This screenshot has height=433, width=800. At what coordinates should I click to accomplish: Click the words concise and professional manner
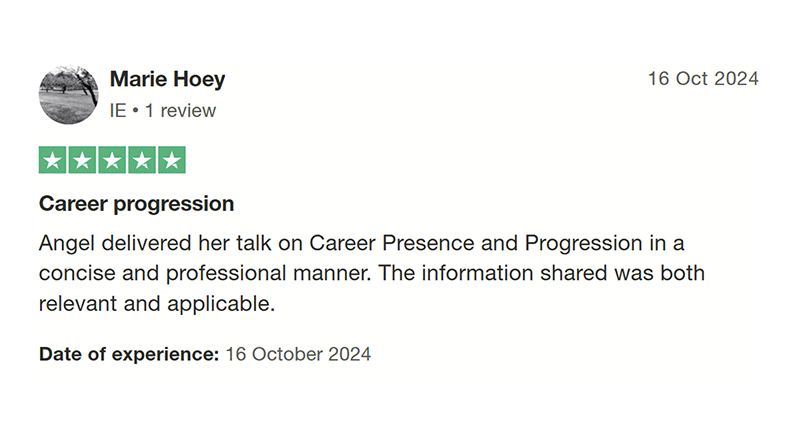click(x=205, y=273)
